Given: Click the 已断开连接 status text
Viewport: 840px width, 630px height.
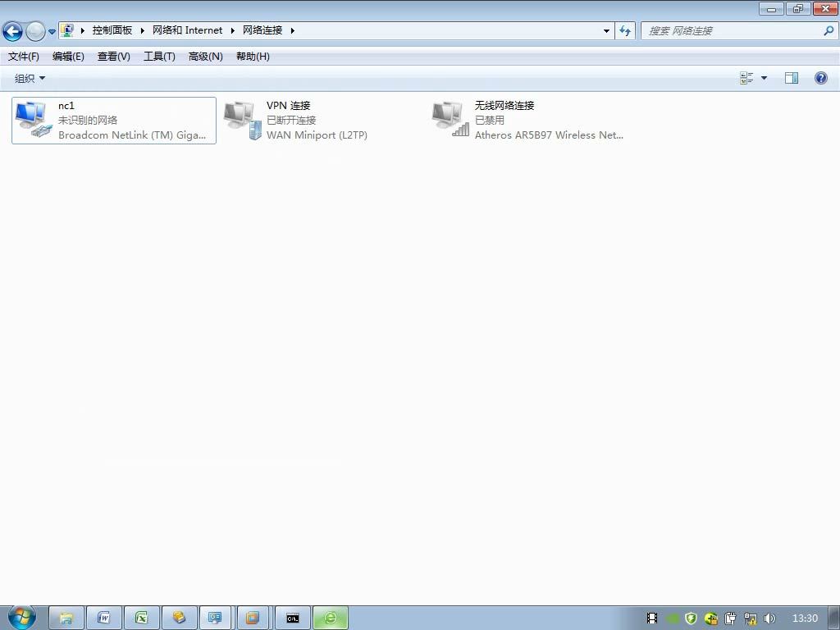Looking at the screenshot, I should click(x=291, y=120).
